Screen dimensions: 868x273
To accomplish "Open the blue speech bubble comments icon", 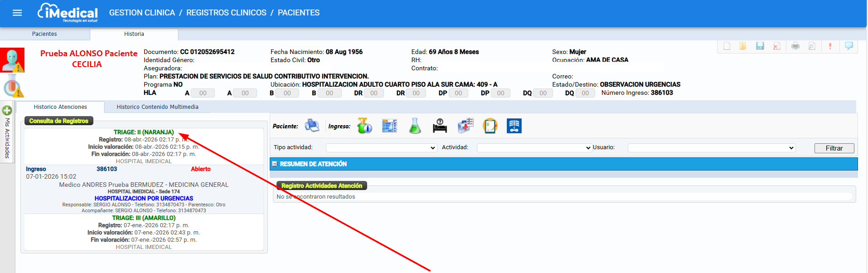I will tap(849, 46).
